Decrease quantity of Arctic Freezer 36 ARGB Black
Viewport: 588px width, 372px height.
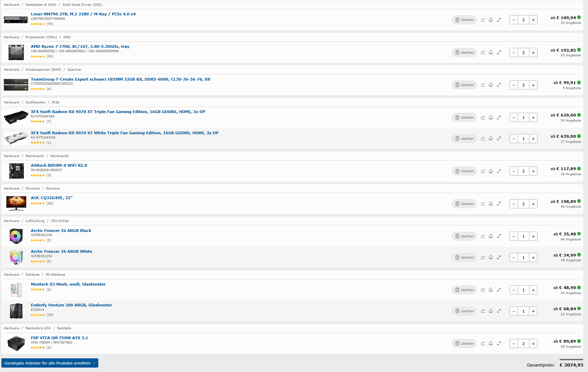[x=514, y=236]
